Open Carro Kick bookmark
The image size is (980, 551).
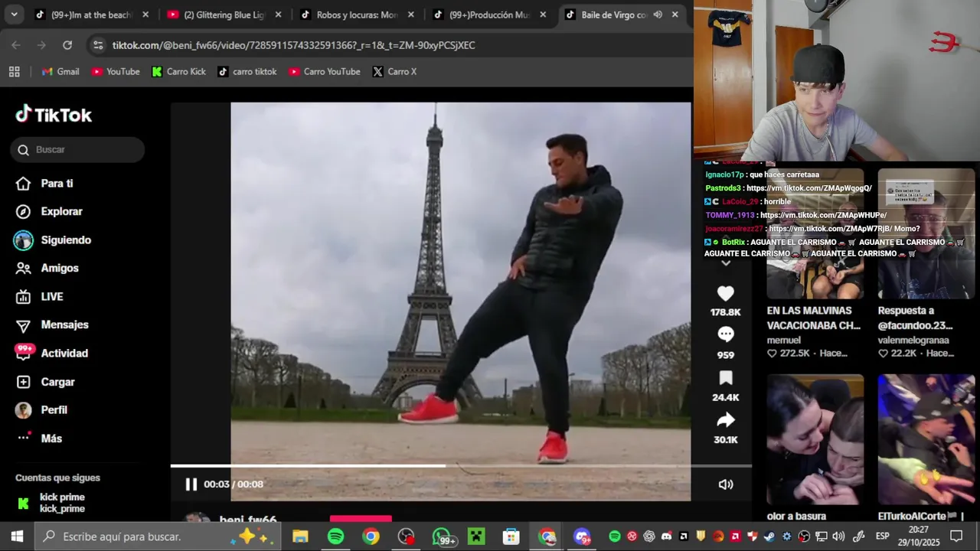(178, 71)
